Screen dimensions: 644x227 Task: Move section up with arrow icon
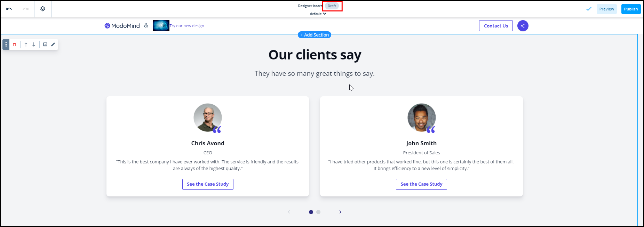click(26, 44)
